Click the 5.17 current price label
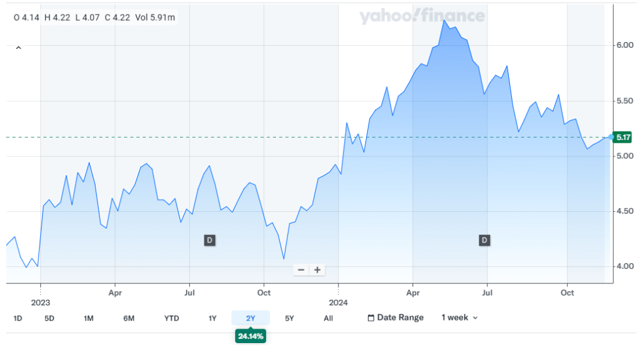Image resolution: width=644 pixels, height=345 pixels. [x=623, y=137]
